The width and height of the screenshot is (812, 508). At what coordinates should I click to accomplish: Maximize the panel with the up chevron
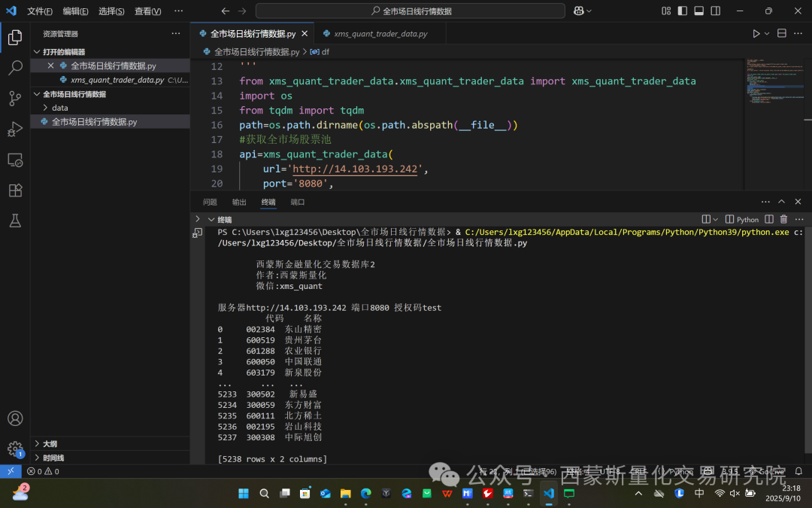click(x=782, y=202)
